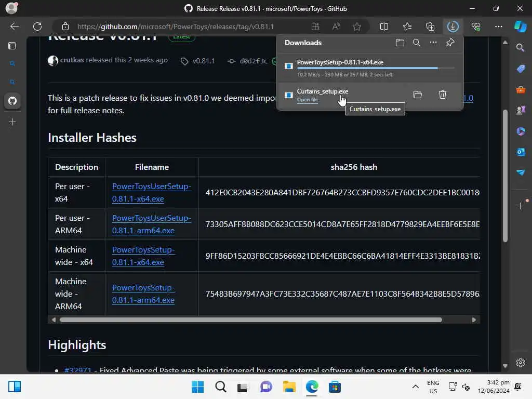Screen dimensions: 532x399
Task: Open taskbar clock showing 3:42 pm
Action: (494, 387)
